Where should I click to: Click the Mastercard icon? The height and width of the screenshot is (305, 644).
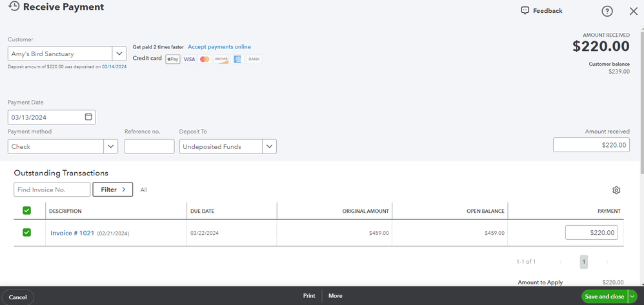(205, 59)
